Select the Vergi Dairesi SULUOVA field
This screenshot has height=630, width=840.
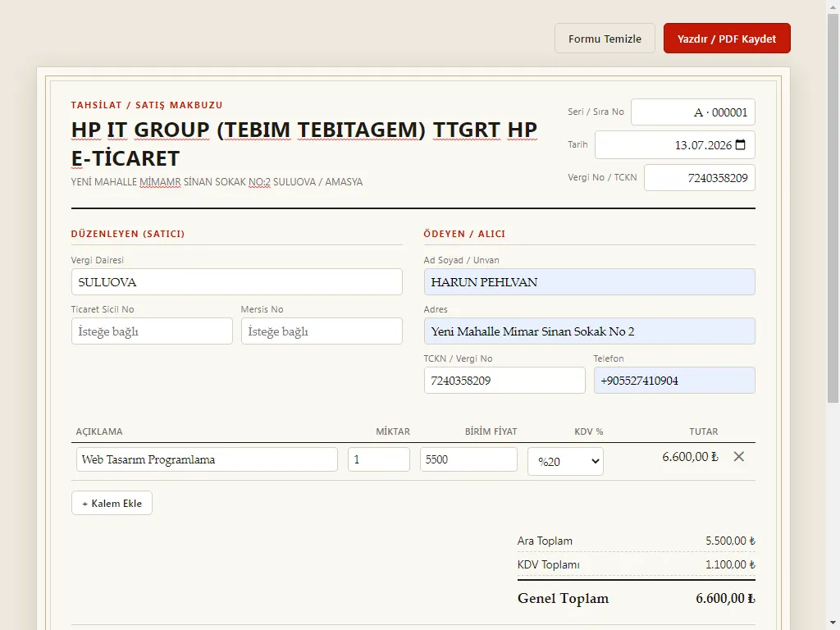coord(237,282)
